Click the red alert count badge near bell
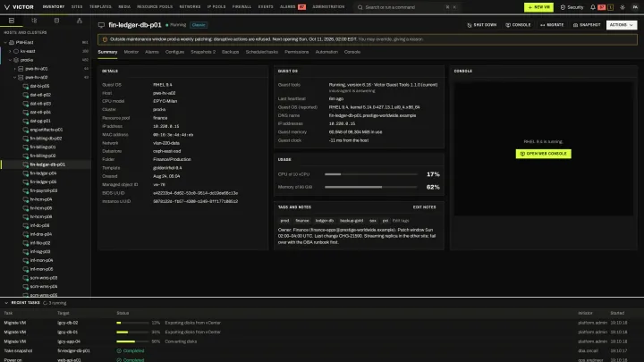This screenshot has height=362, width=644. (x=601, y=7)
